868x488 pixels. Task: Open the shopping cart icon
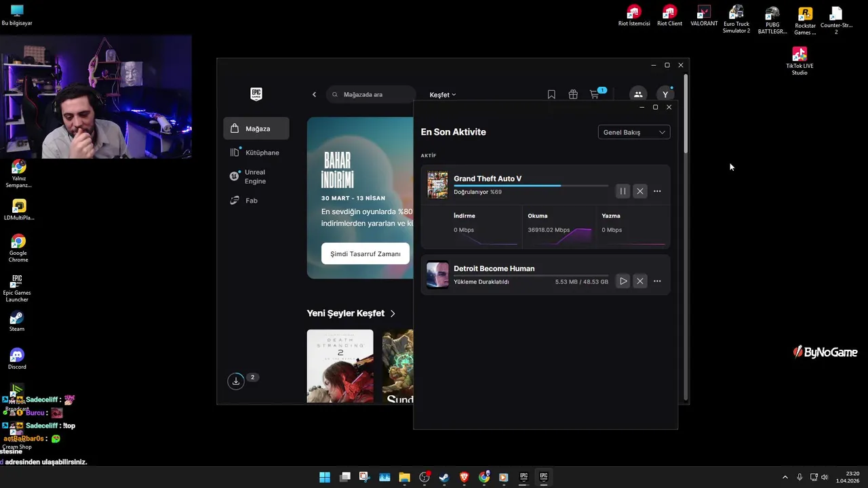click(595, 95)
